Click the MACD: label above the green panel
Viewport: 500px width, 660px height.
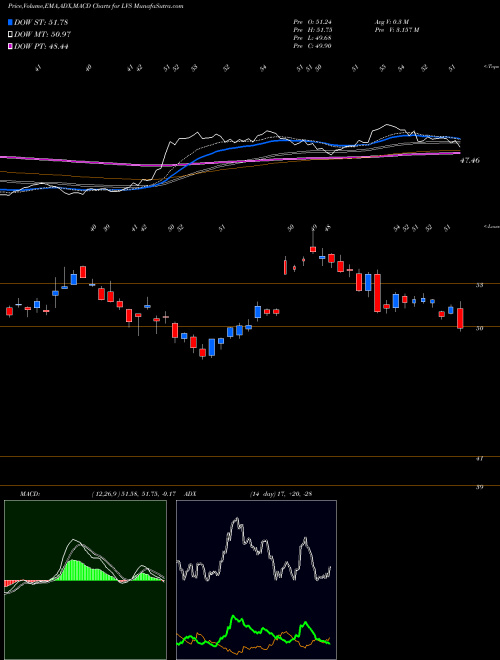(x=29, y=493)
